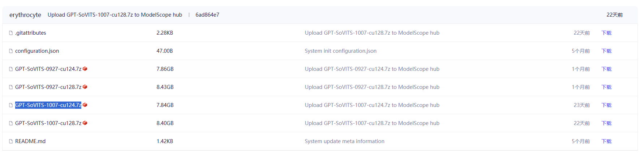The image size is (644, 159).
Task: Open the "System init configuration.json" commit message
Action: pos(340,51)
